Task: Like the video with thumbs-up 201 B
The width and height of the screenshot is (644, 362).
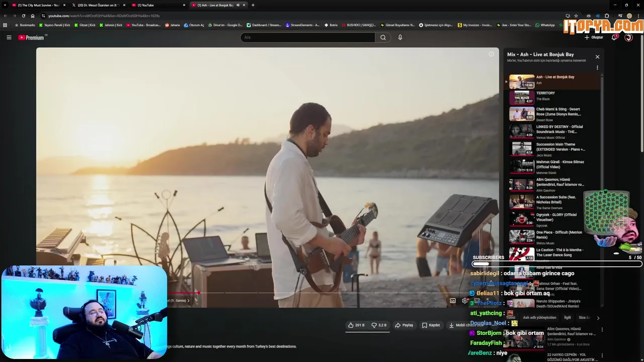Action: pyautogui.click(x=356, y=325)
